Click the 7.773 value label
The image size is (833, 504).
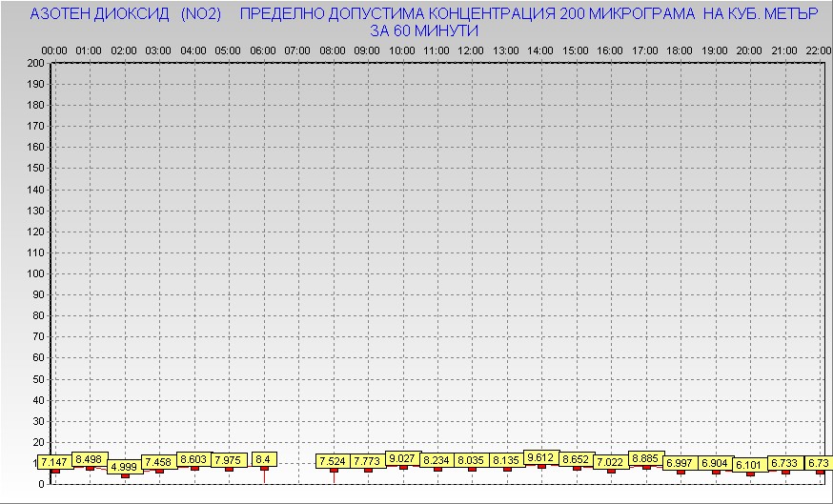368,461
